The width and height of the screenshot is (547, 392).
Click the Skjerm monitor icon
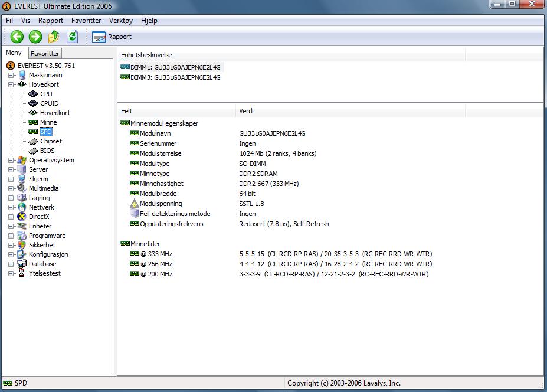[22, 179]
